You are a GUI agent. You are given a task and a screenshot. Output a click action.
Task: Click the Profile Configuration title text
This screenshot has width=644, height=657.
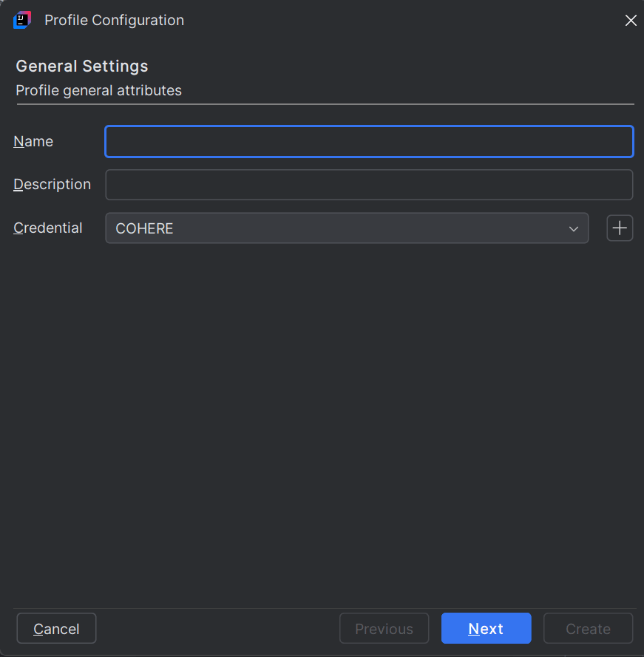pos(114,20)
